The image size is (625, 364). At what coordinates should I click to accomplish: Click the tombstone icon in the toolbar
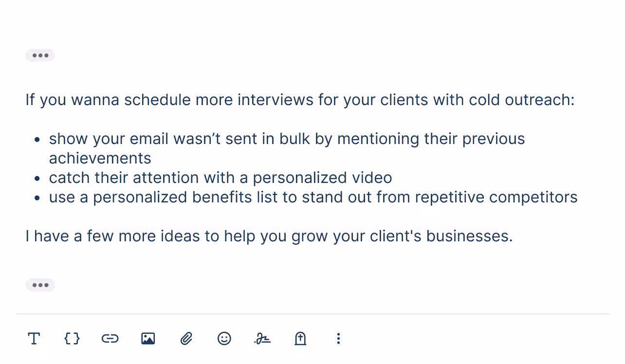click(300, 338)
